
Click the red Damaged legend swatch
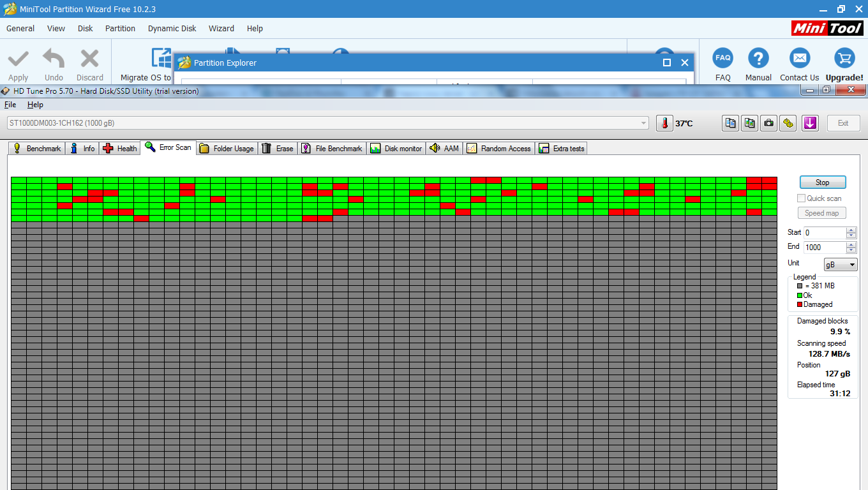tap(800, 304)
